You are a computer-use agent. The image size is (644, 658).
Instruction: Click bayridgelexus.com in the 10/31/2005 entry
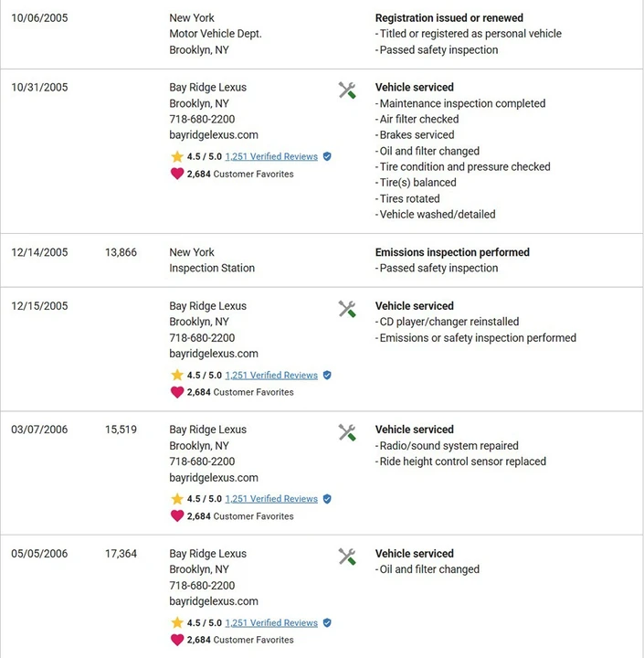pyautogui.click(x=214, y=135)
